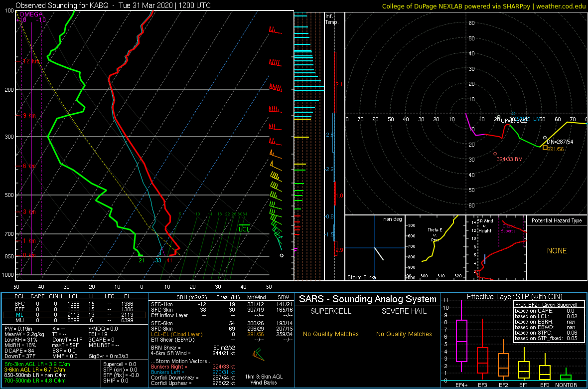This screenshot has width=588, height=389.
Task: Click the NONE hazard type text
Action: click(x=557, y=251)
